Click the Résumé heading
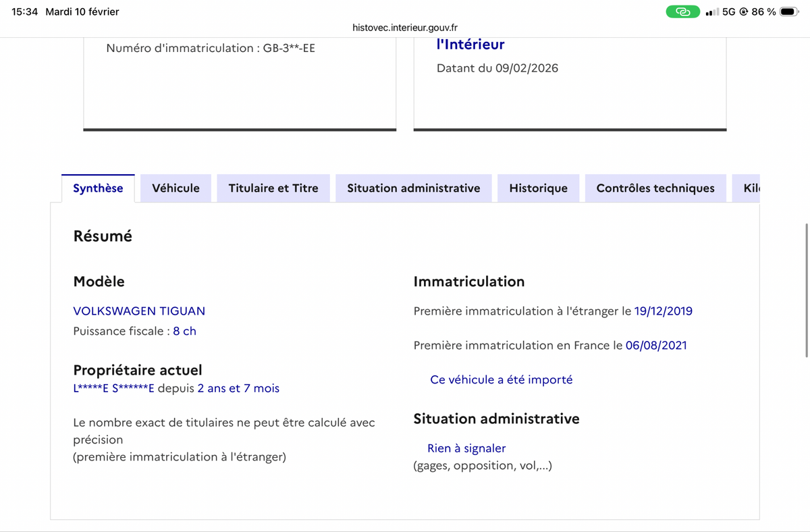Screen dimensions: 810x532 coord(103,236)
